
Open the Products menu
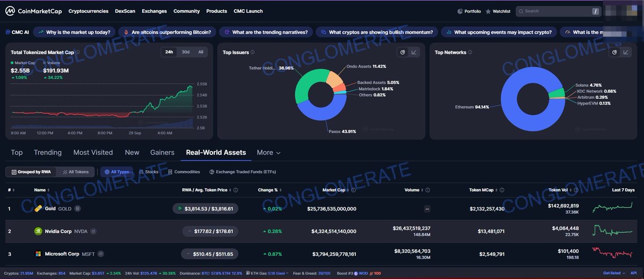pyautogui.click(x=216, y=11)
